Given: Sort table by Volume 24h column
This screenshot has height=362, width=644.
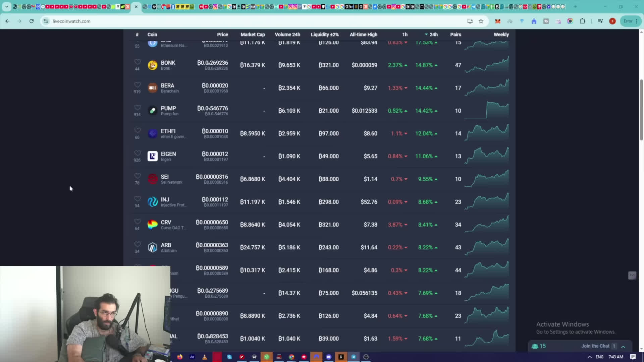Looking at the screenshot, I should (287, 35).
